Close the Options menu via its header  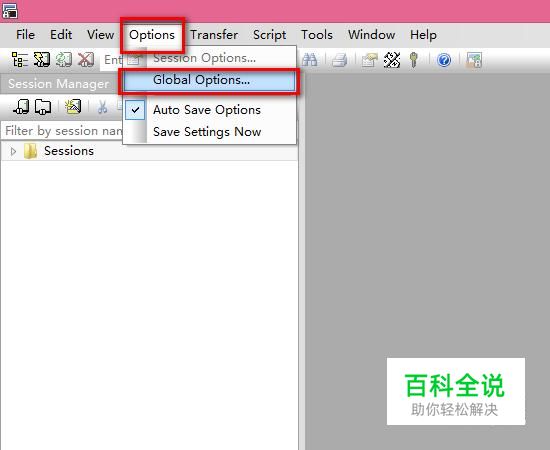pyautogui.click(x=152, y=35)
